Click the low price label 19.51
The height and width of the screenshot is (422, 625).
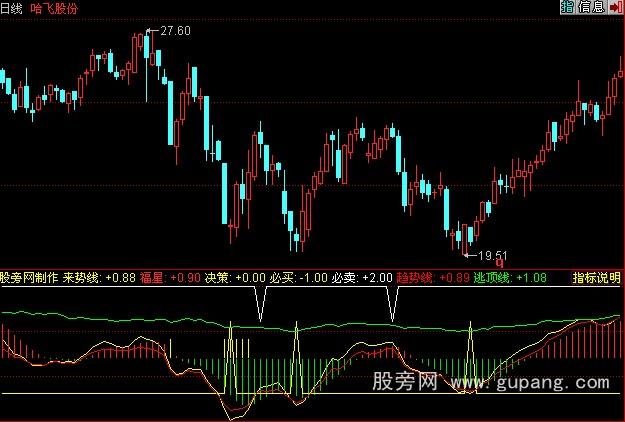(493, 255)
